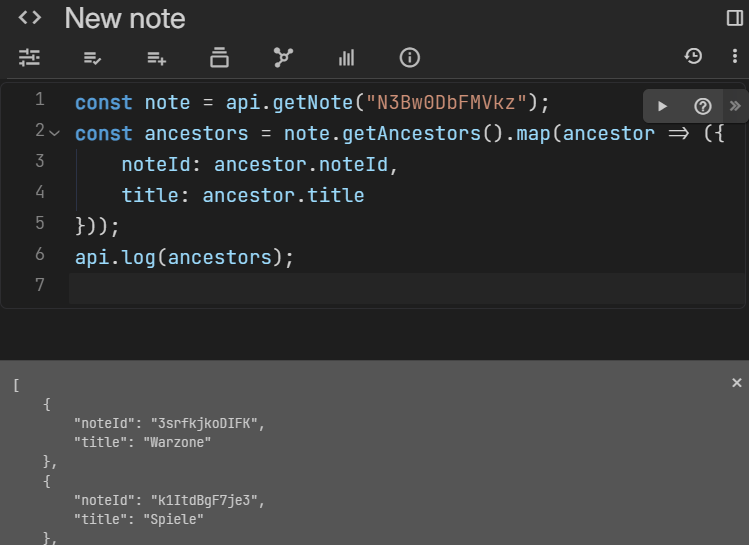
Task: Collapse the code fold at line 2
Action: (55, 132)
